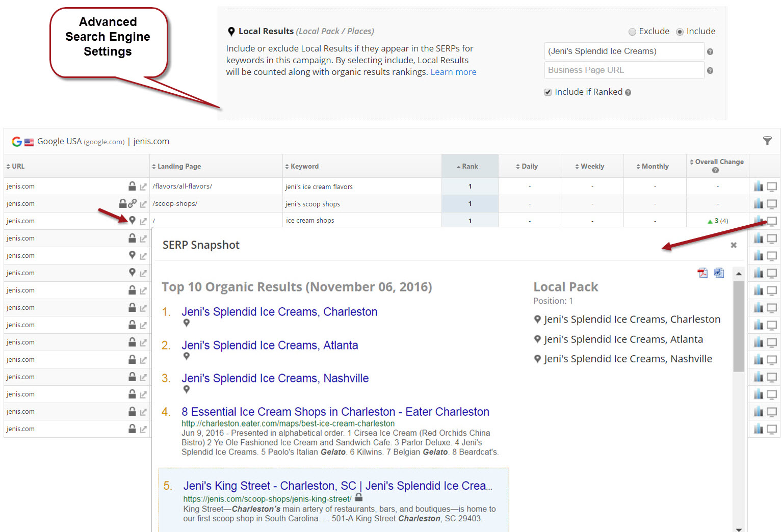Sort table by Weekly column
The height and width of the screenshot is (532, 781).
point(592,167)
